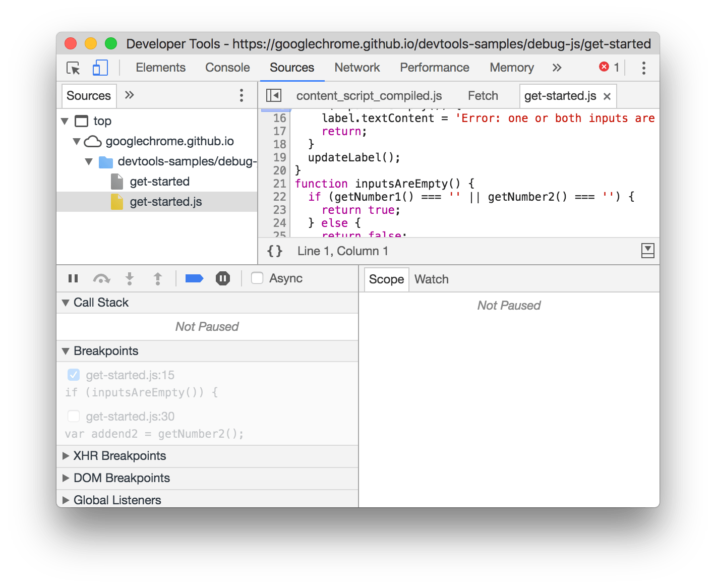Click the green fullscreen window button
Viewport: 716px width, 588px height.
click(111, 44)
